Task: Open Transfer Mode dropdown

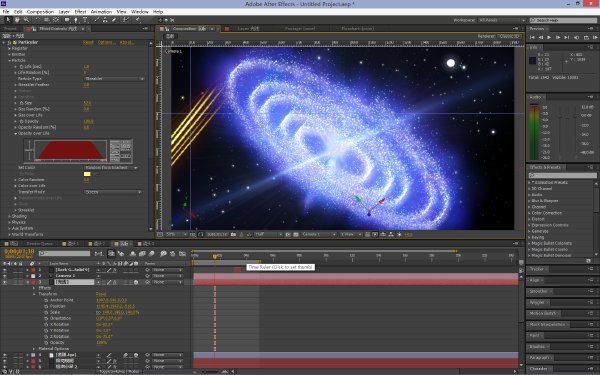Action: click(113, 192)
